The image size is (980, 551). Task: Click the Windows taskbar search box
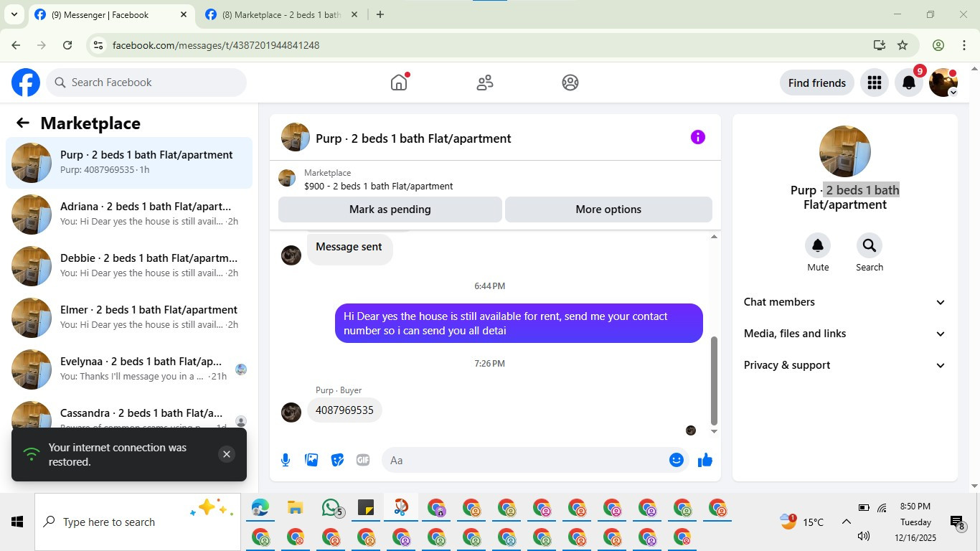click(138, 522)
